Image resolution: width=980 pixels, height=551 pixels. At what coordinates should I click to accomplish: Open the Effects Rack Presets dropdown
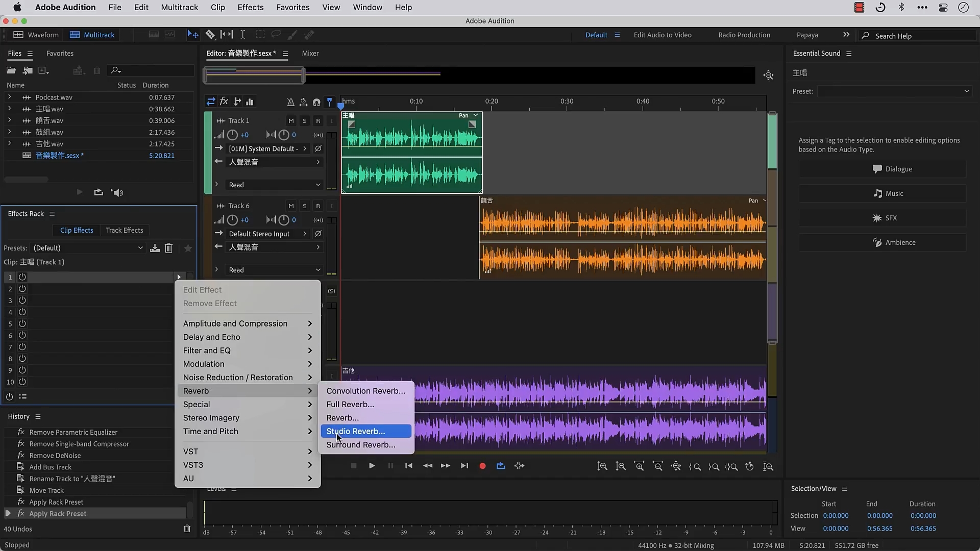pos(88,248)
